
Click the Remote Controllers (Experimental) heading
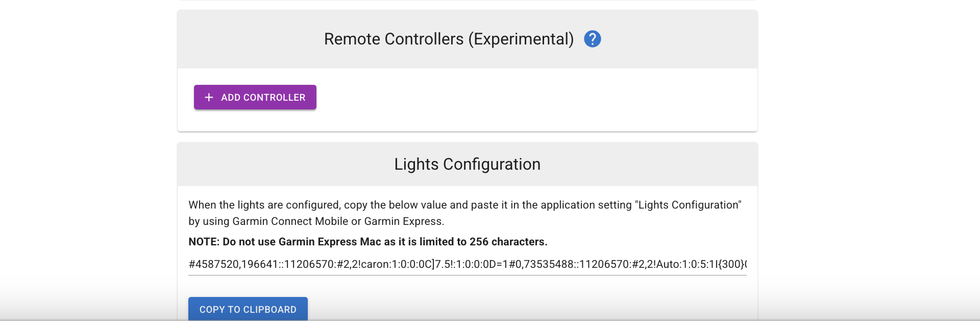click(449, 39)
